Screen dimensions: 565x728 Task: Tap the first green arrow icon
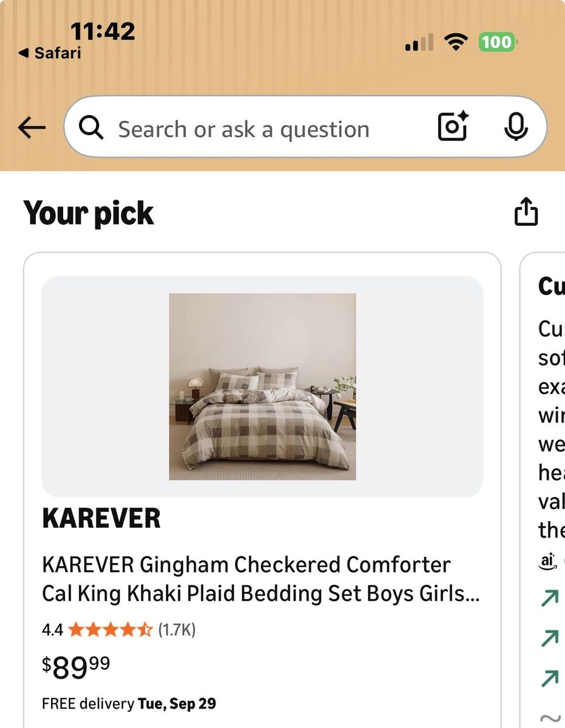pos(549,598)
